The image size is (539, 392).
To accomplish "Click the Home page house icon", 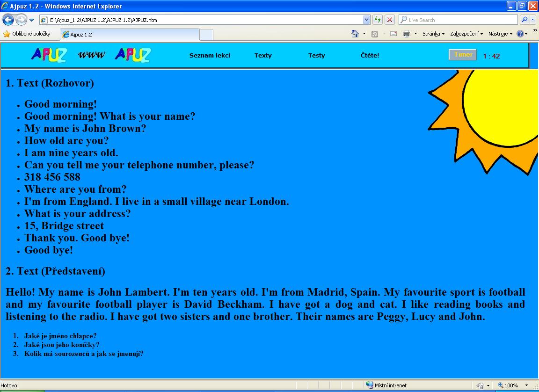I will (x=355, y=34).
